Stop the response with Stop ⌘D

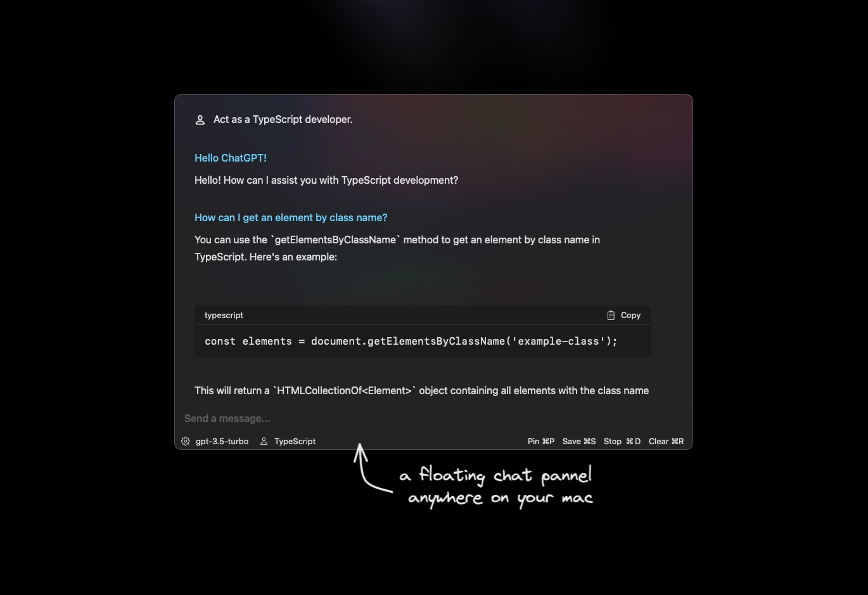click(x=622, y=441)
